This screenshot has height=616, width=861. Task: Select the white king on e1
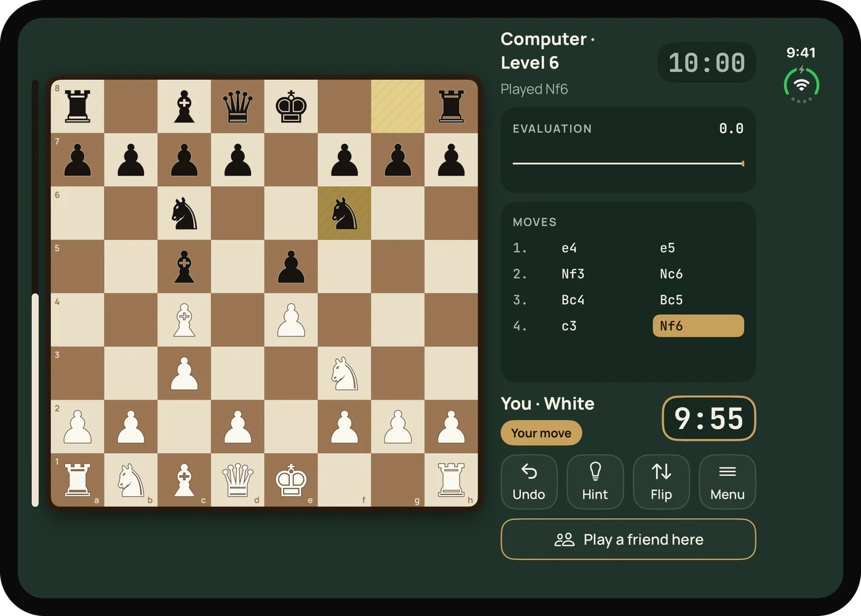pos(291,480)
